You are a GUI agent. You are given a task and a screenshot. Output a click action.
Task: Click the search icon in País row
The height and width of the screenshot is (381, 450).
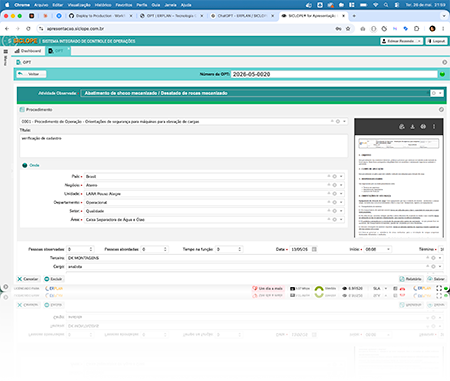(335, 176)
